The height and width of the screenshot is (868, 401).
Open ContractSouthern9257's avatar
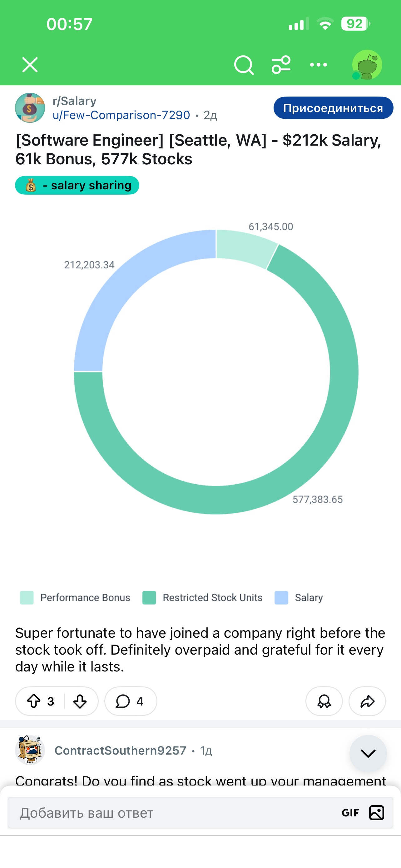pos(30,750)
